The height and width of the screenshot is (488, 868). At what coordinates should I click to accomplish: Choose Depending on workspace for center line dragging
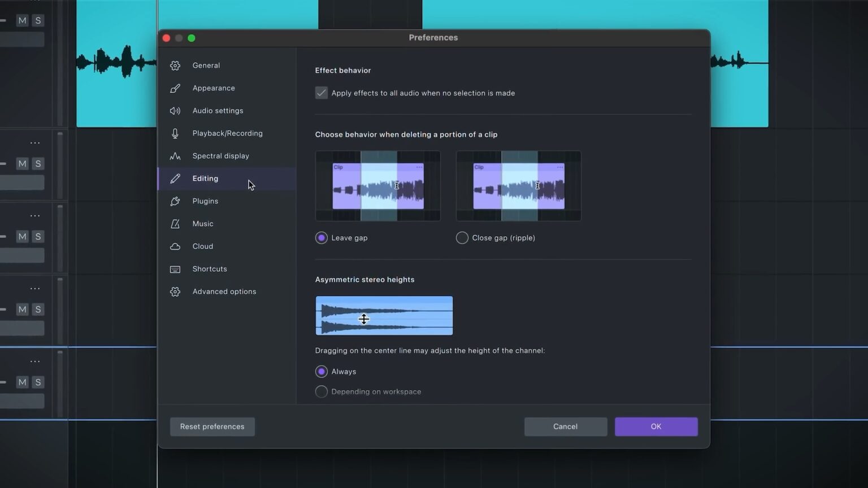point(321,391)
